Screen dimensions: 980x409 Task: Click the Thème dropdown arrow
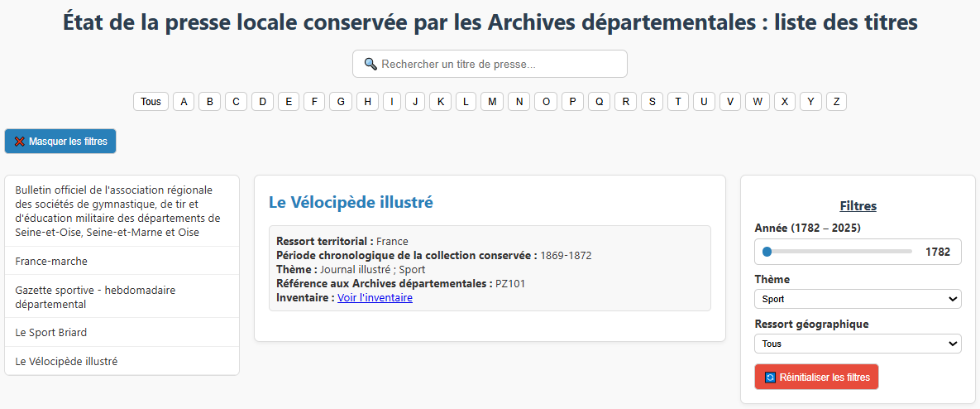[953, 299]
